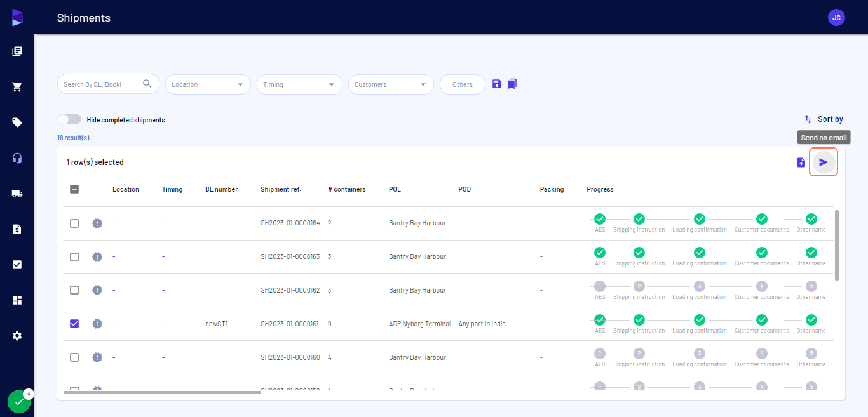Click the Progress column header
The height and width of the screenshot is (417, 868).
(x=600, y=189)
